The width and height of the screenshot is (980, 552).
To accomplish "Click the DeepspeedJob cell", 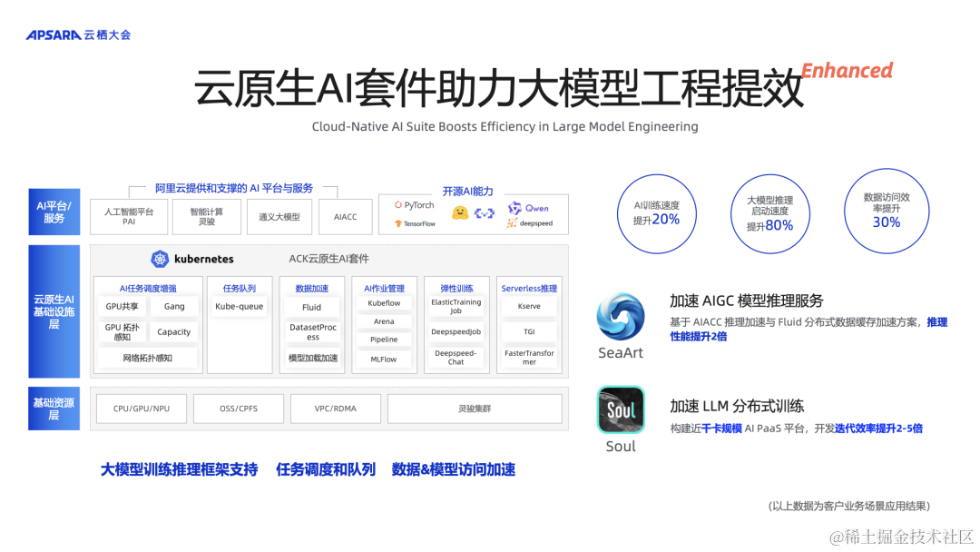I will pos(456,332).
